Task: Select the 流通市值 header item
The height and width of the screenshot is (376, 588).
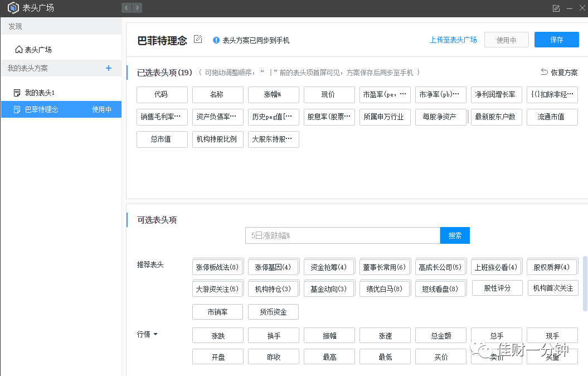Action: [x=552, y=117]
